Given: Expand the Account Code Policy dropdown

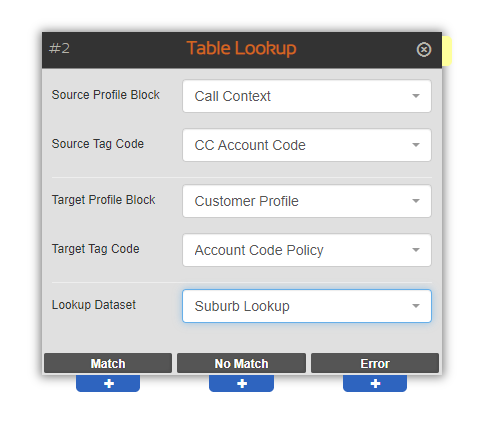Looking at the screenshot, I should point(307,250).
